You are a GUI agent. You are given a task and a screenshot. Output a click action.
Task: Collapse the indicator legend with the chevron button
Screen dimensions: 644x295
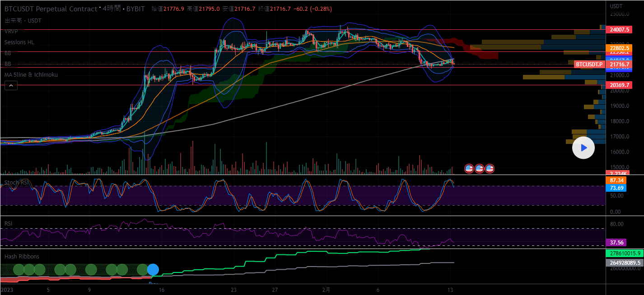(x=11, y=85)
